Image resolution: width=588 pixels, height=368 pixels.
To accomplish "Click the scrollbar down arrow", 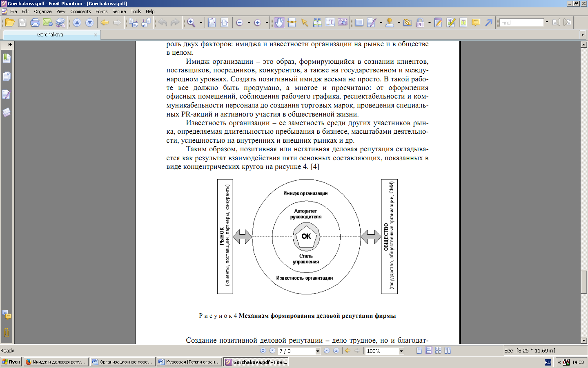I will click(x=584, y=340).
